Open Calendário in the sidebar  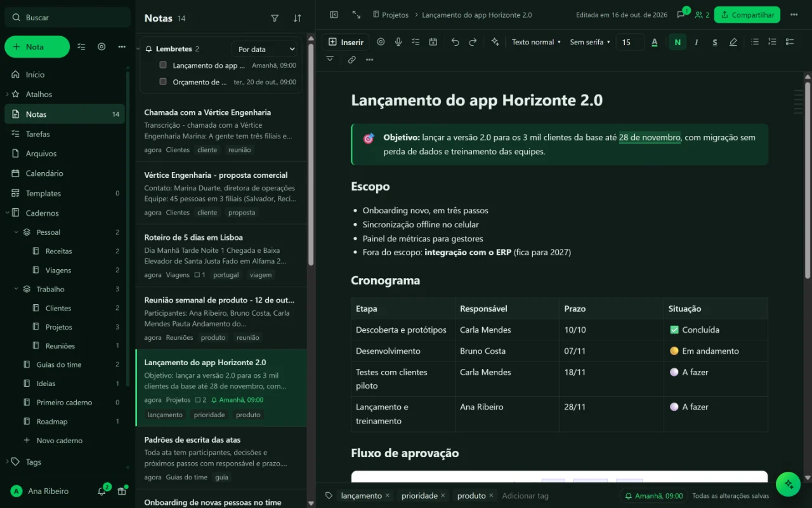65,173
